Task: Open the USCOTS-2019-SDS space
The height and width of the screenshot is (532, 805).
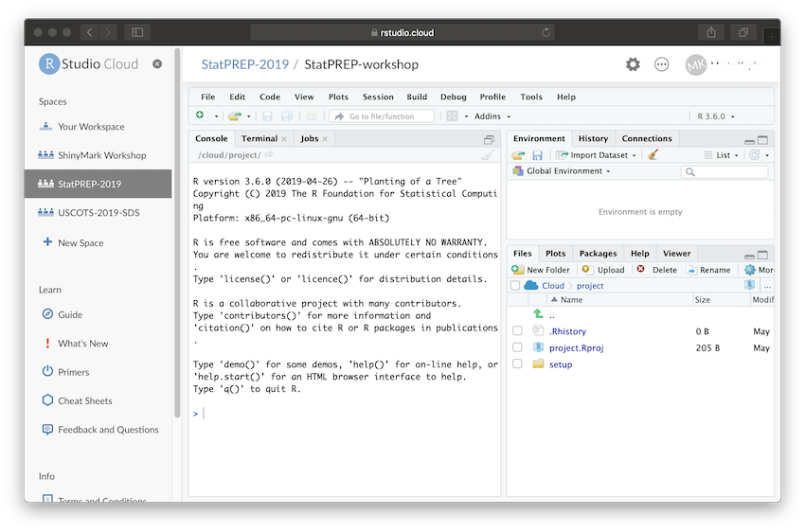Action: (x=98, y=213)
